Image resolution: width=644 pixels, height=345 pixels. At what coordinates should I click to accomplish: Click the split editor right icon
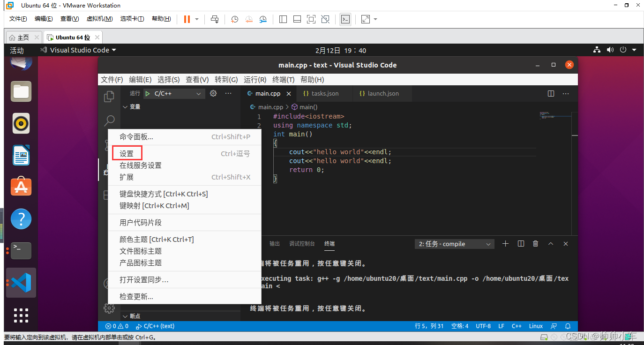(551, 93)
